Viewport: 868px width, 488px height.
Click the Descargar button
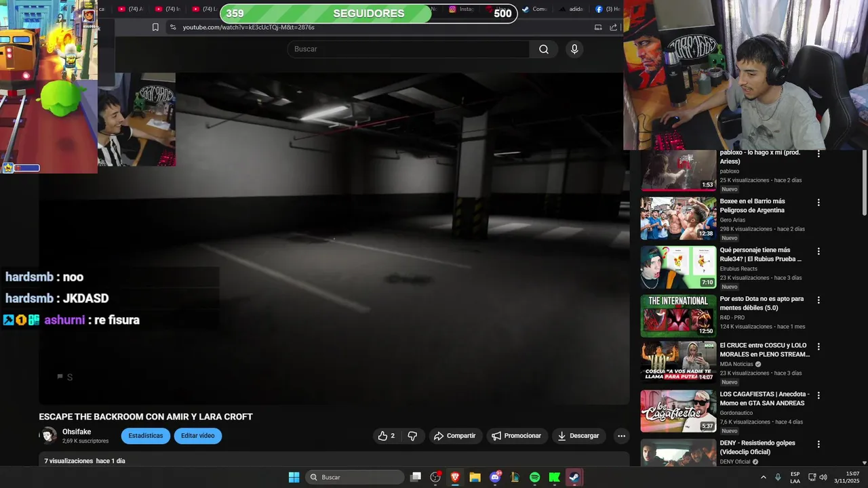click(x=578, y=436)
